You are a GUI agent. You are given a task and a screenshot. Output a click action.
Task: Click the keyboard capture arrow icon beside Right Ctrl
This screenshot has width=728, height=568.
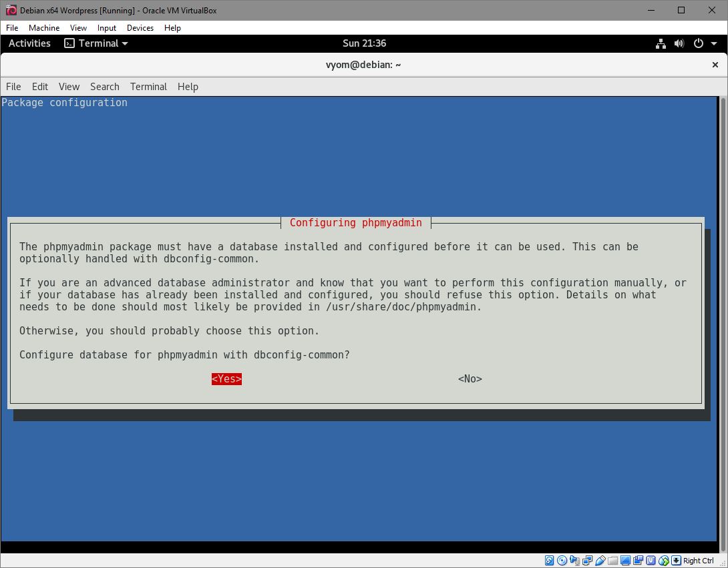click(676, 561)
